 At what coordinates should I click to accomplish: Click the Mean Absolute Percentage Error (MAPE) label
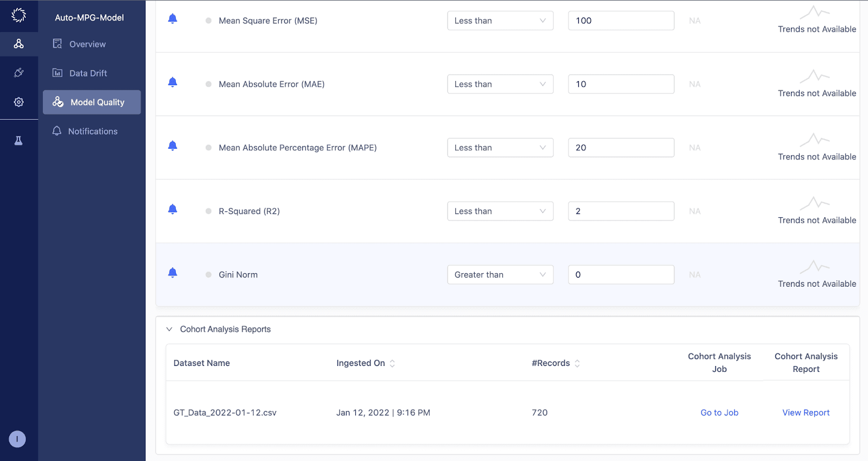298,148
